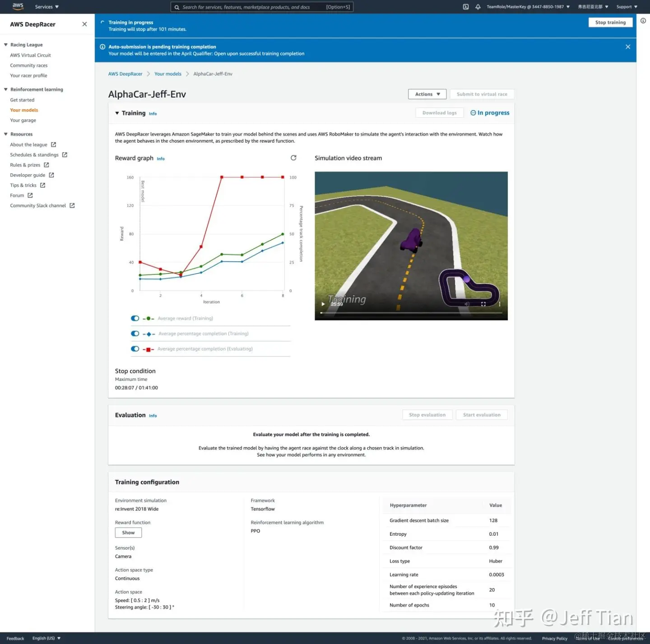Open the Reward graph Info link
This screenshot has height=644, width=650.
(161, 159)
